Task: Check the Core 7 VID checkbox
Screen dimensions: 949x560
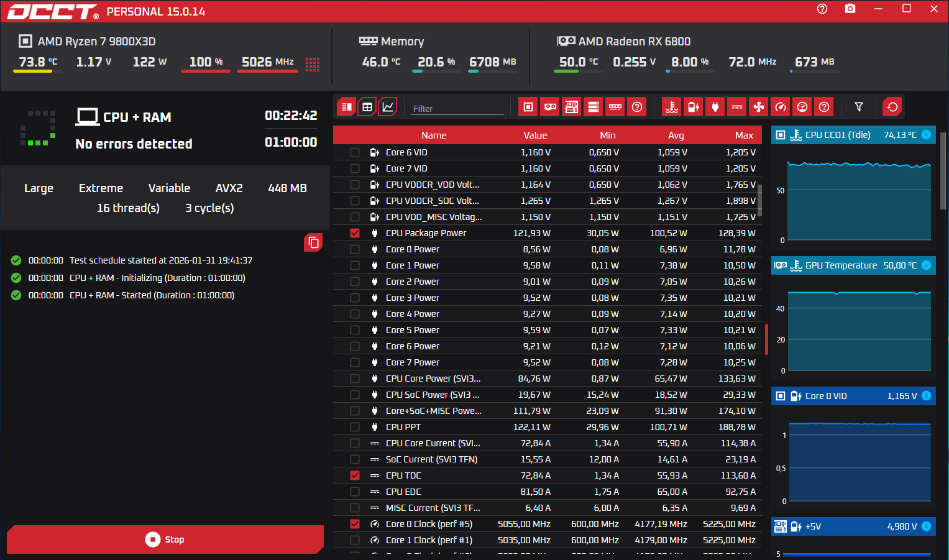Action: pos(355,168)
